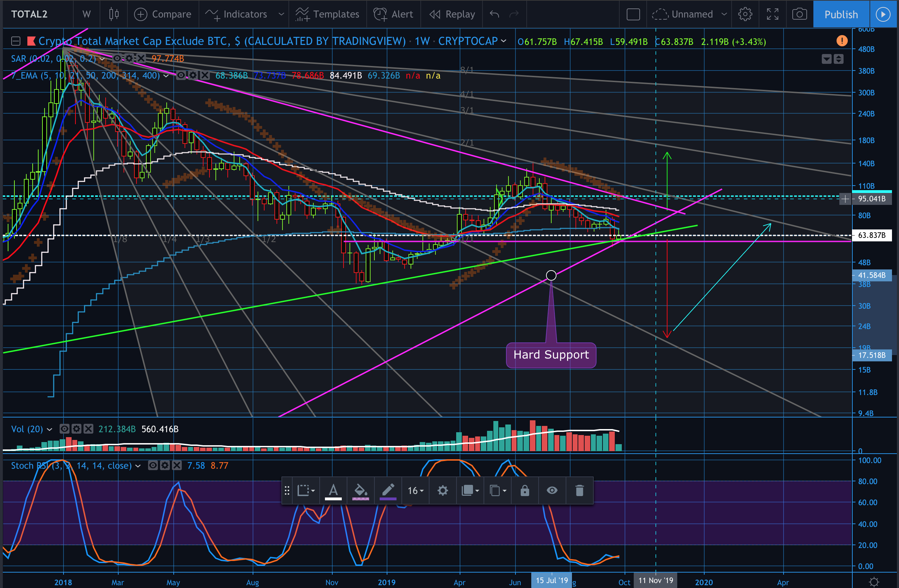Open the chart style candles selector
The height and width of the screenshot is (588, 899).
[x=114, y=14]
